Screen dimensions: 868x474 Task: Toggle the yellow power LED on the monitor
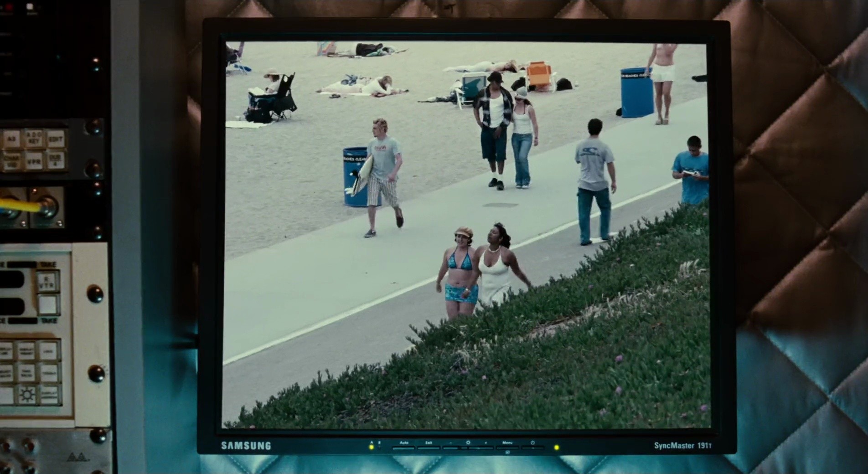coord(556,448)
